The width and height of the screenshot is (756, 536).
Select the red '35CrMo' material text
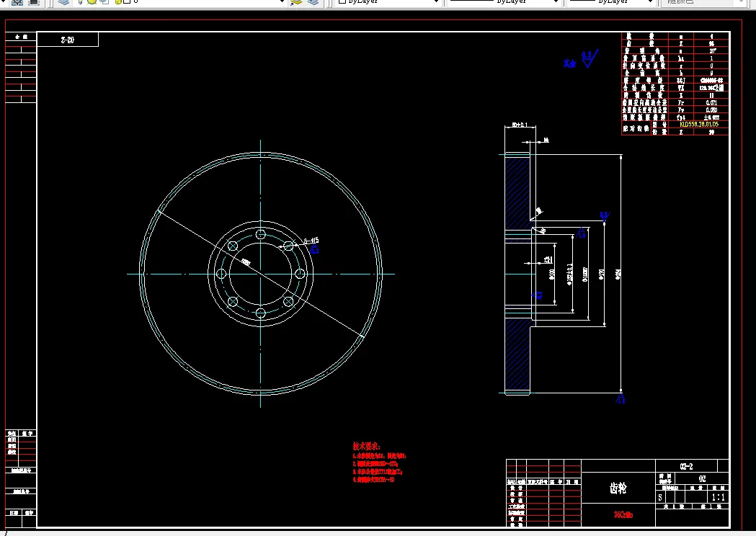click(623, 515)
